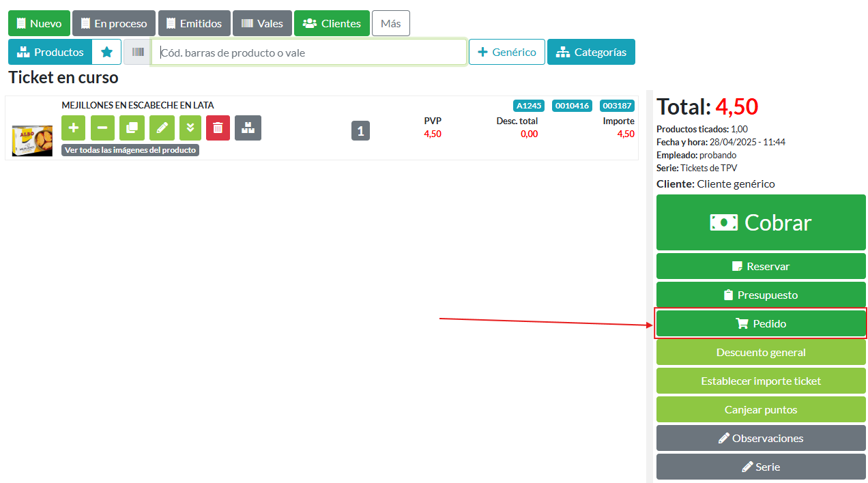The width and height of the screenshot is (868, 483).
Task: Open Categorías product selector
Action: [591, 52]
